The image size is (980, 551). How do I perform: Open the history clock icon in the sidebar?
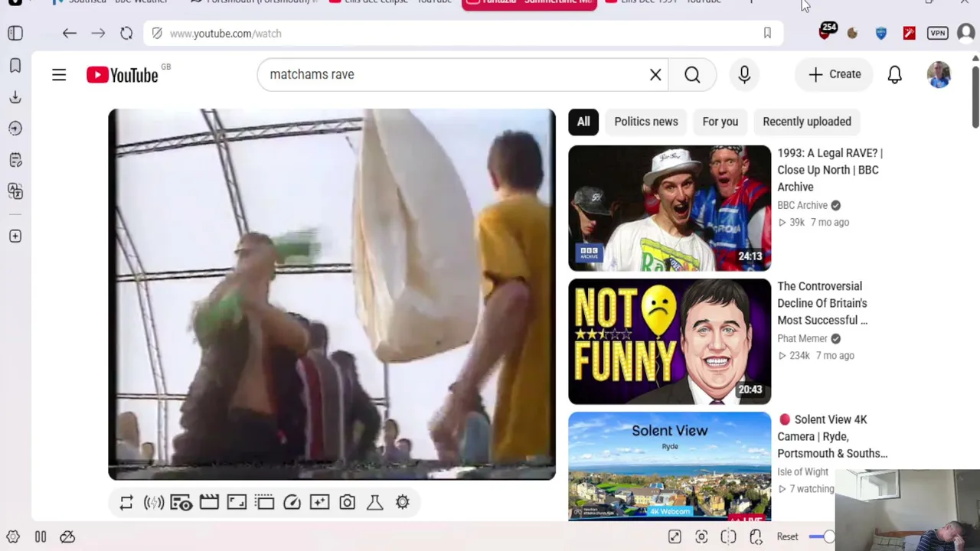(x=15, y=129)
